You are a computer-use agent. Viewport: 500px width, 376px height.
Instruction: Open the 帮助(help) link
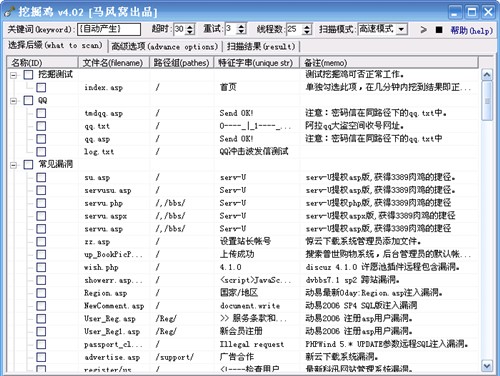pyautogui.click(x=471, y=30)
